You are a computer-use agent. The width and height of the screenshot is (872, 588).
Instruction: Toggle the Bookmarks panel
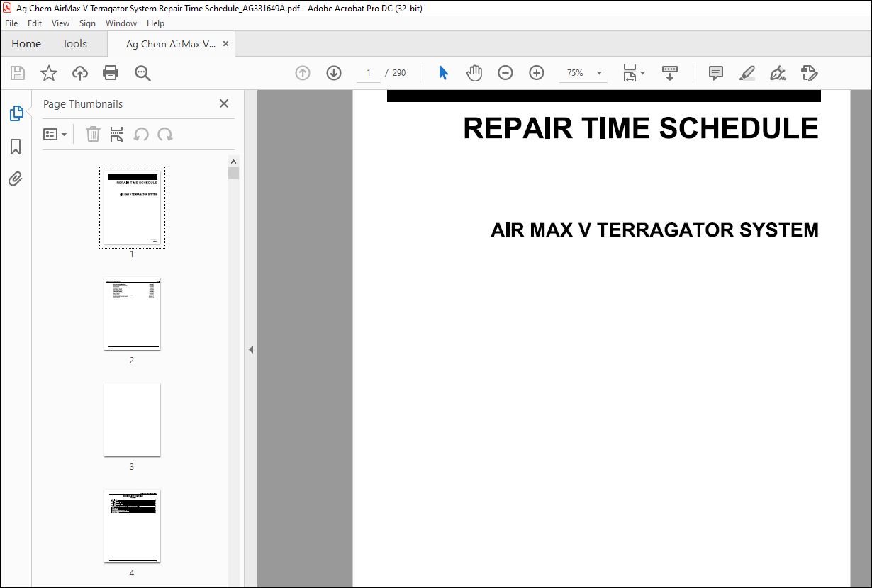tap(16, 147)
